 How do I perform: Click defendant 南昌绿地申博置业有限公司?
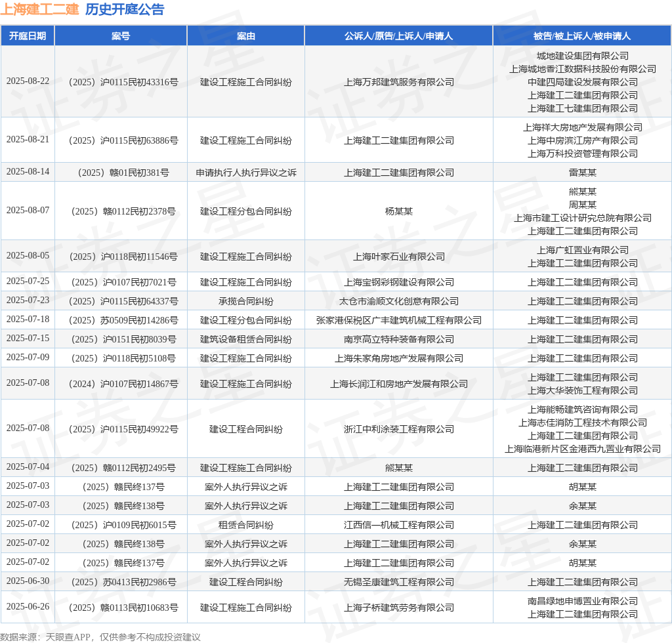[583, 601]
